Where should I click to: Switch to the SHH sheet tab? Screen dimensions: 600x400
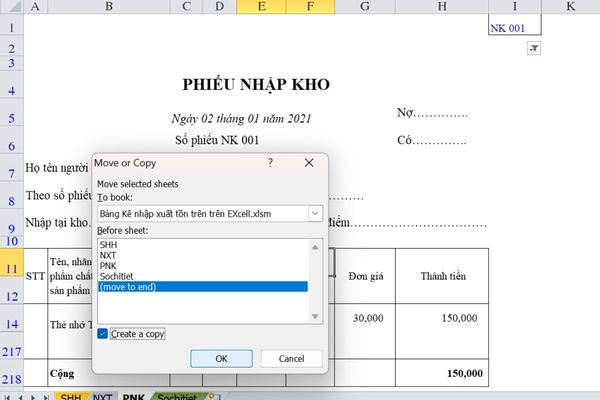pyautogui.click(x=71, y=397)
